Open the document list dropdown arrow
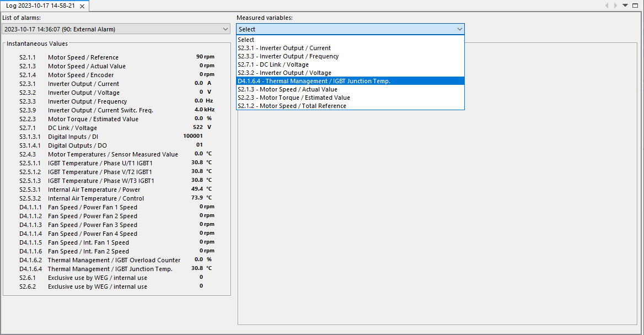The width and height of the screenshot is (644, 335). 625,6
